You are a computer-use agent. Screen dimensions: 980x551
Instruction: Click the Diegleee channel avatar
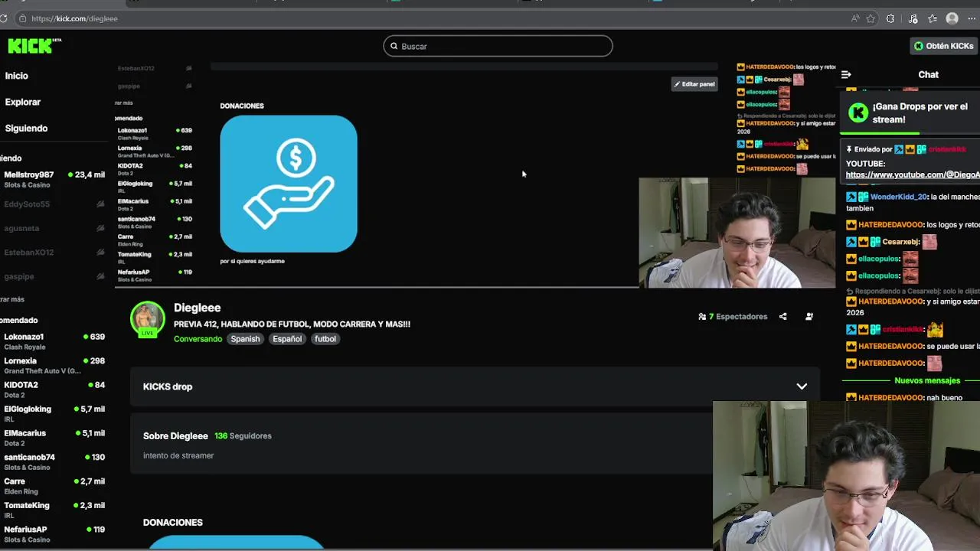pyautogui.click(x=148, y=319)
